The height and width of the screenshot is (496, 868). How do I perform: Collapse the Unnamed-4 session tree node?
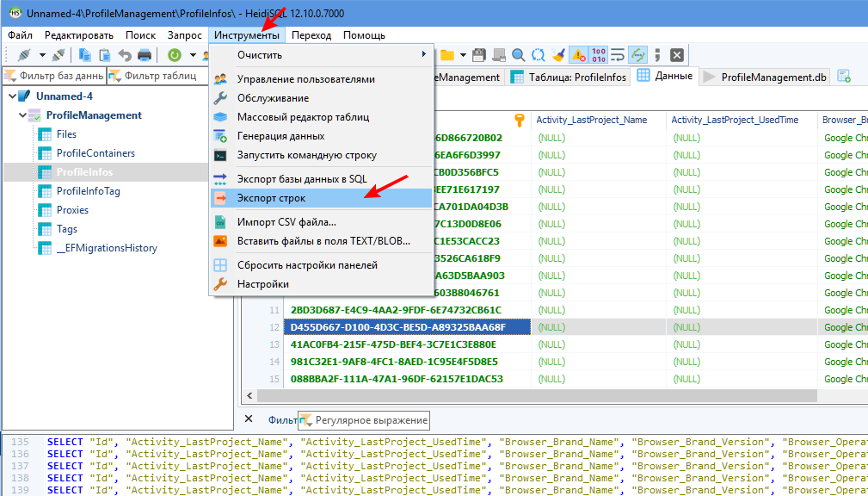point(11,96)
